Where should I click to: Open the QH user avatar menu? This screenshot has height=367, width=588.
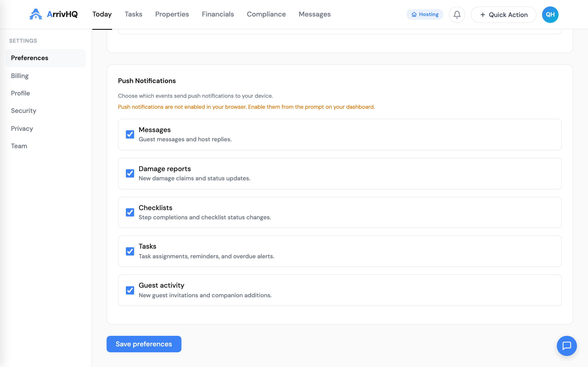[x=550, y=14]
